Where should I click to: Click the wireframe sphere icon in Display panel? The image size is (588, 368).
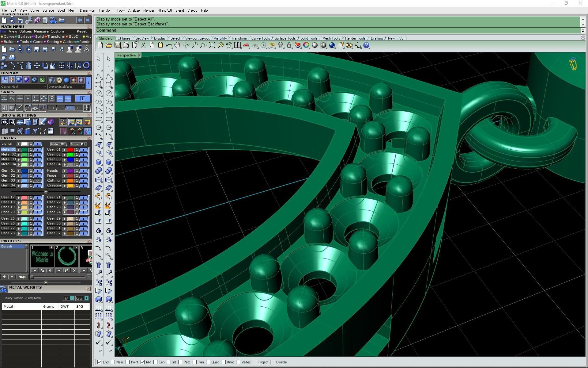coord(52,80)
